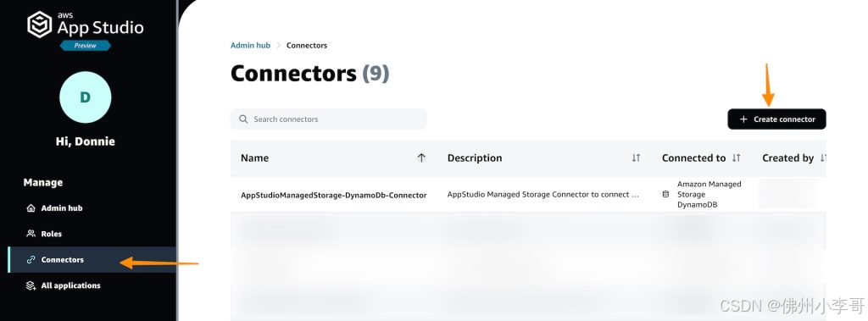
Task: Click the plus icon on Create connector
Action: click(743, 119)
